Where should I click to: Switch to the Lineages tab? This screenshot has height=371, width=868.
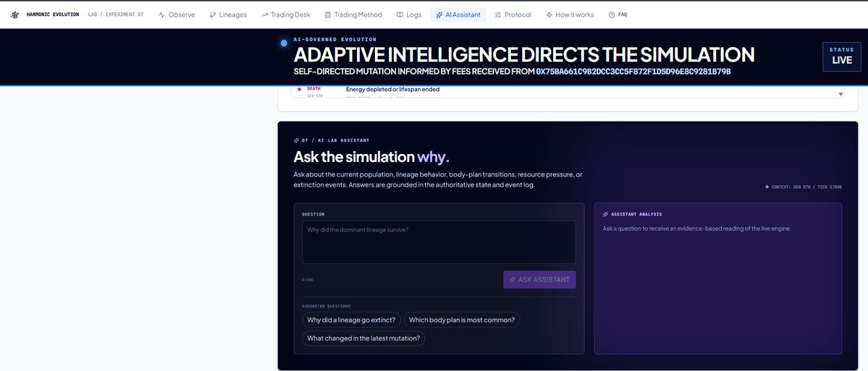tap(228, 15)
